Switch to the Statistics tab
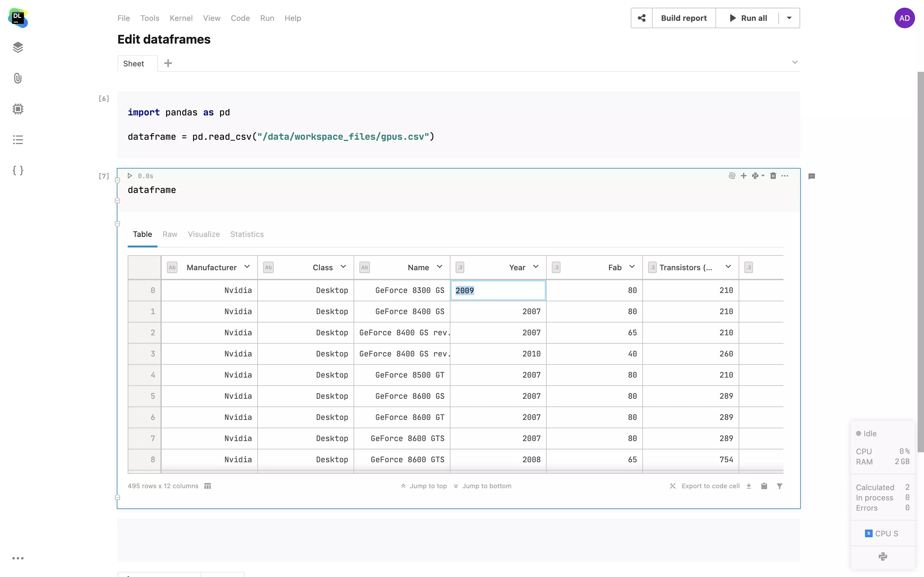Image resolution: width=924 pixels, height=577 pixels. point(247,234)
